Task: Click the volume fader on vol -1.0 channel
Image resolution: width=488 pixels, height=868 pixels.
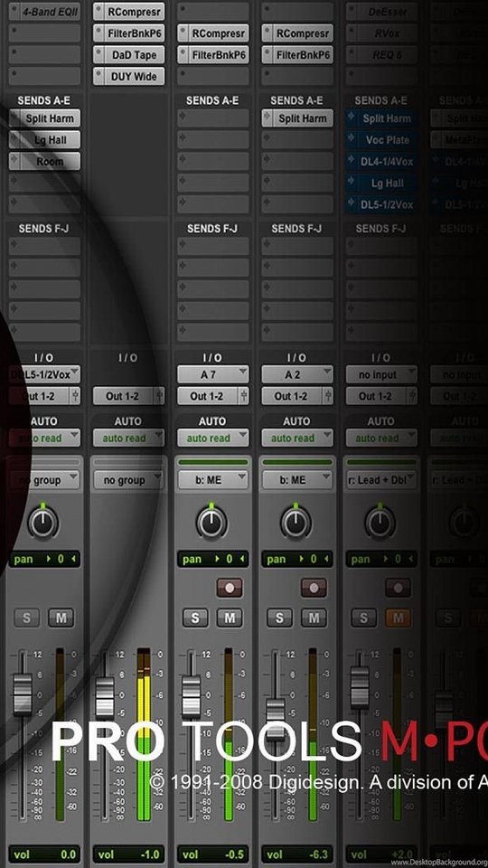Action: coord(105,697)
